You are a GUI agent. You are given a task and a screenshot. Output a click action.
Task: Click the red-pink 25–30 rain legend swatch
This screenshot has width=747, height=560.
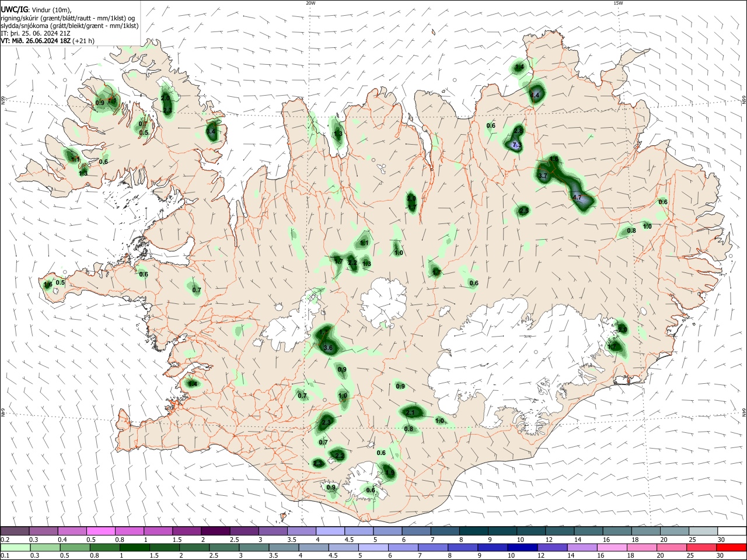point(701,547)
